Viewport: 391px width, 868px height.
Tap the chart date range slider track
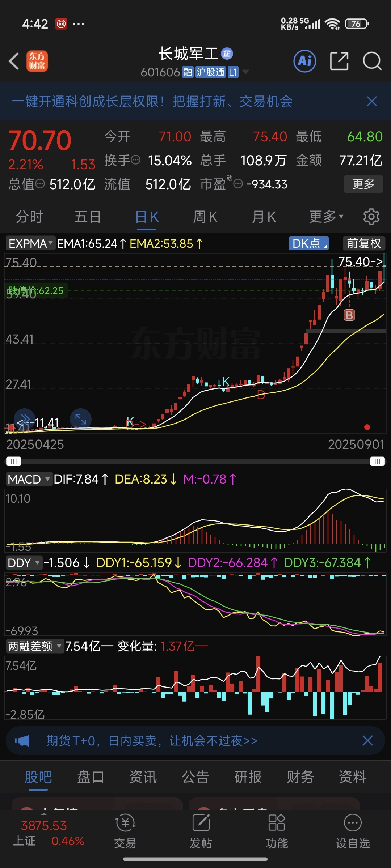click(195, 461)
